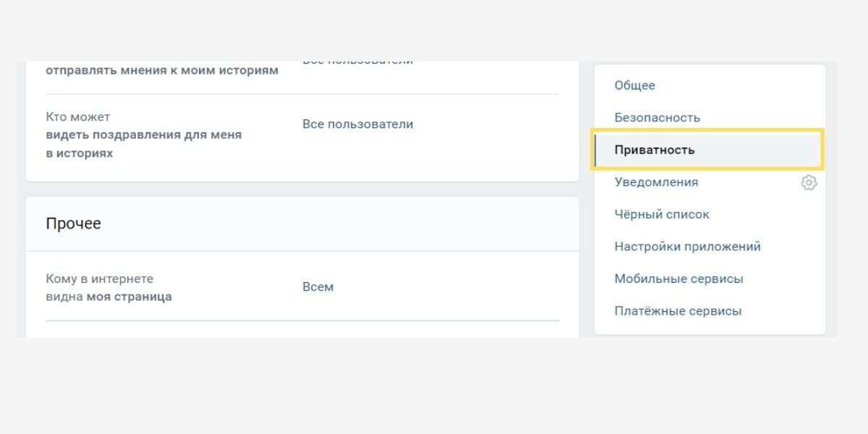The height and width of the screenshot is (434, 868).
Task: Go to the Платёжные сервисы section
Action: click(x=678, y=311)
